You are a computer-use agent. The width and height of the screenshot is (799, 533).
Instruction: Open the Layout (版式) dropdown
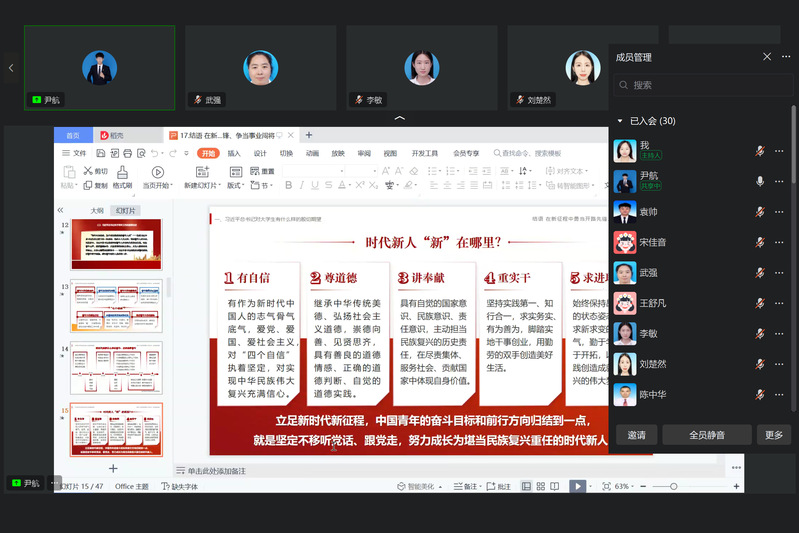235,185
